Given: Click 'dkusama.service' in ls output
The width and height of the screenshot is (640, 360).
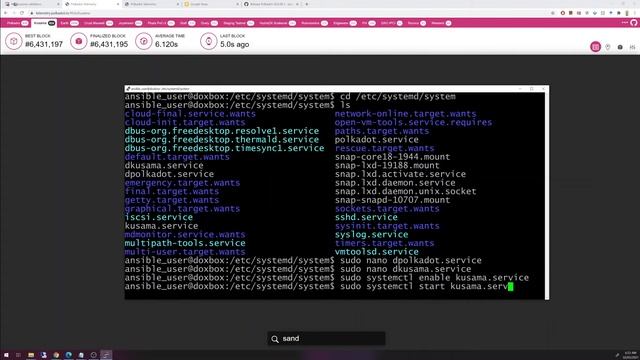Looking at the screenshot, I should (164, 165).
